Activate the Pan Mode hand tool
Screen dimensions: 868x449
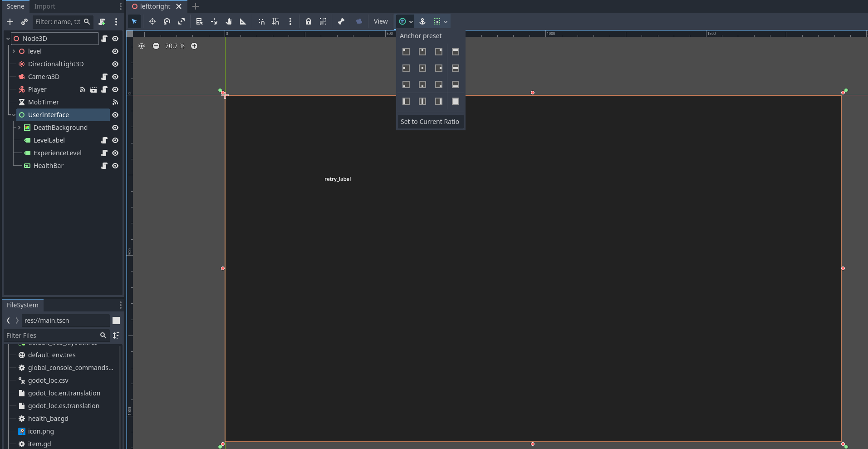pos(229,21)
